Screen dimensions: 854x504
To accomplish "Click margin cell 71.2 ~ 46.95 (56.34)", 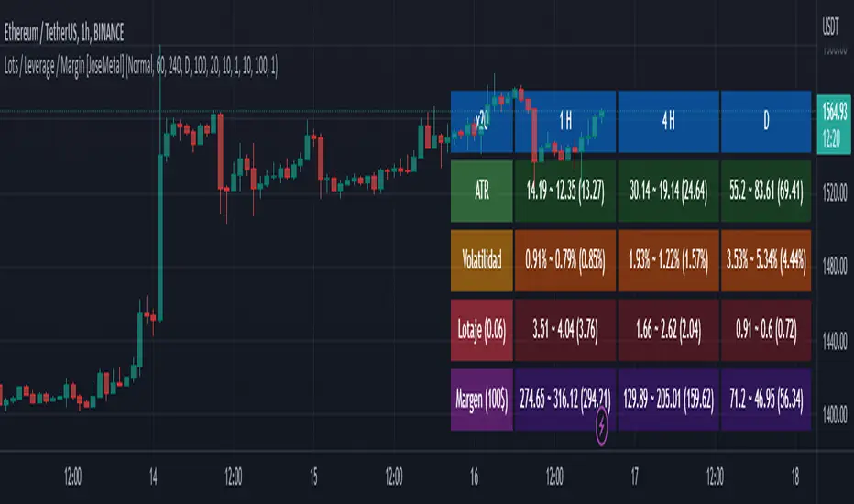I will click(x=766, y=400).
